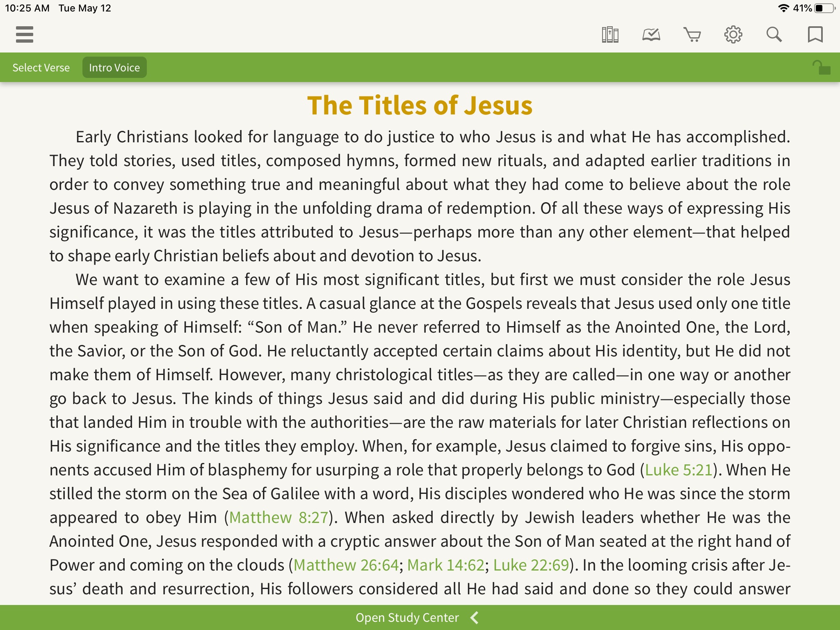Tap the Intro Voice button
The height and width of the screenshot is (630, 840).
tap(114, 67)
